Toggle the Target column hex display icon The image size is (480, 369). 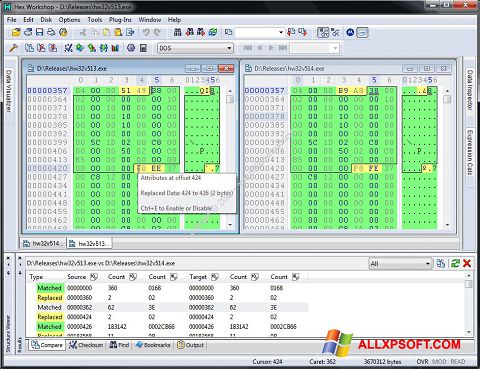click(x=215, y=277)
